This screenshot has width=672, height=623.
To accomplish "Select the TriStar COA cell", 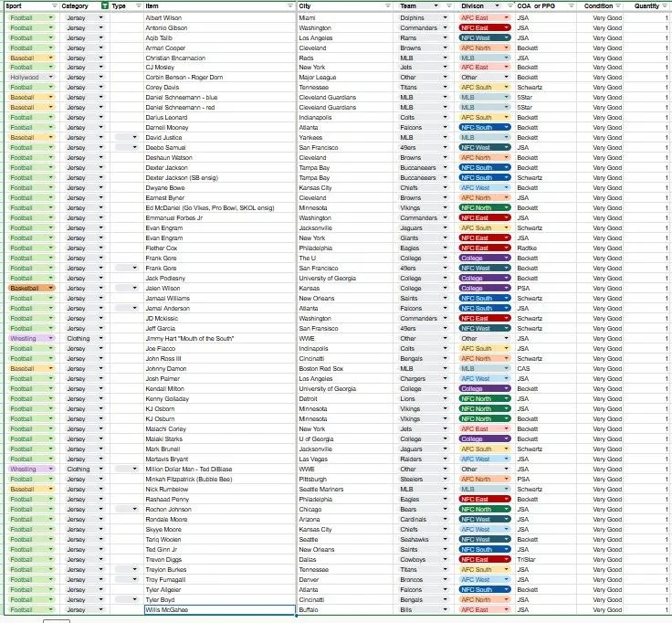I will 546,560.
